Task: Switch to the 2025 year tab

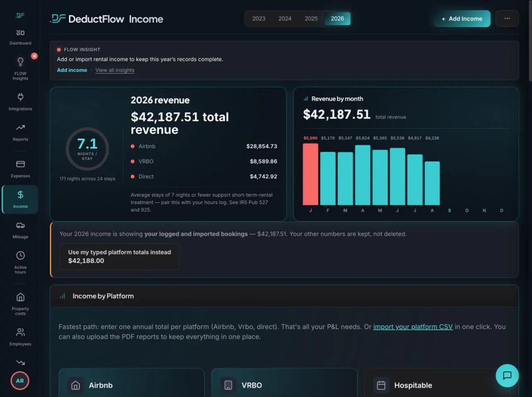Action: (311, 19)
